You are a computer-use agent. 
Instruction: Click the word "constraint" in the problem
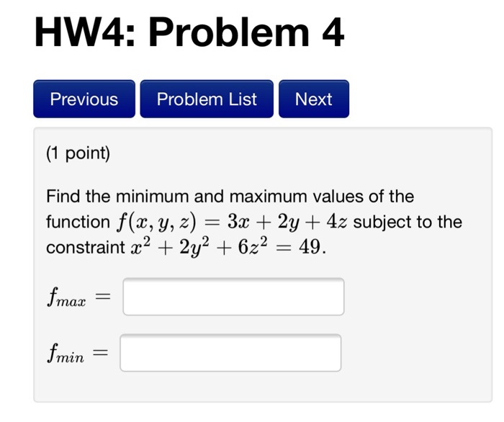(x=85, y=248)
